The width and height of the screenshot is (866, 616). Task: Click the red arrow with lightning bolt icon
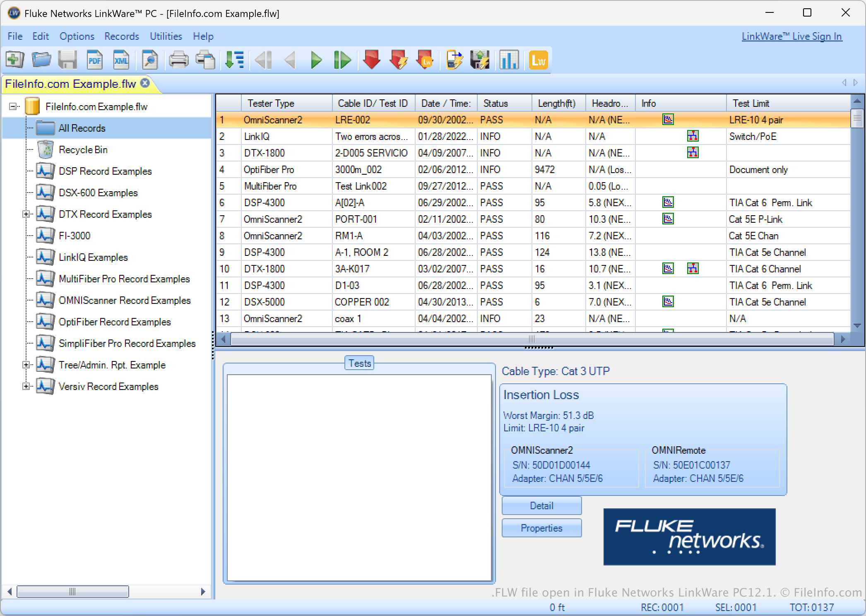(398, 60)
